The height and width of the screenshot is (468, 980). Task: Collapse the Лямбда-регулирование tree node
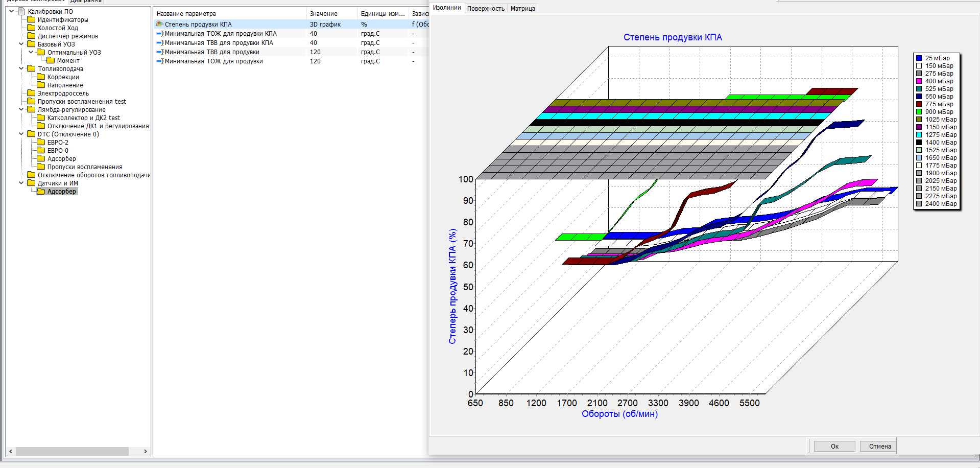pyautogui.click(x=21, y=109)
